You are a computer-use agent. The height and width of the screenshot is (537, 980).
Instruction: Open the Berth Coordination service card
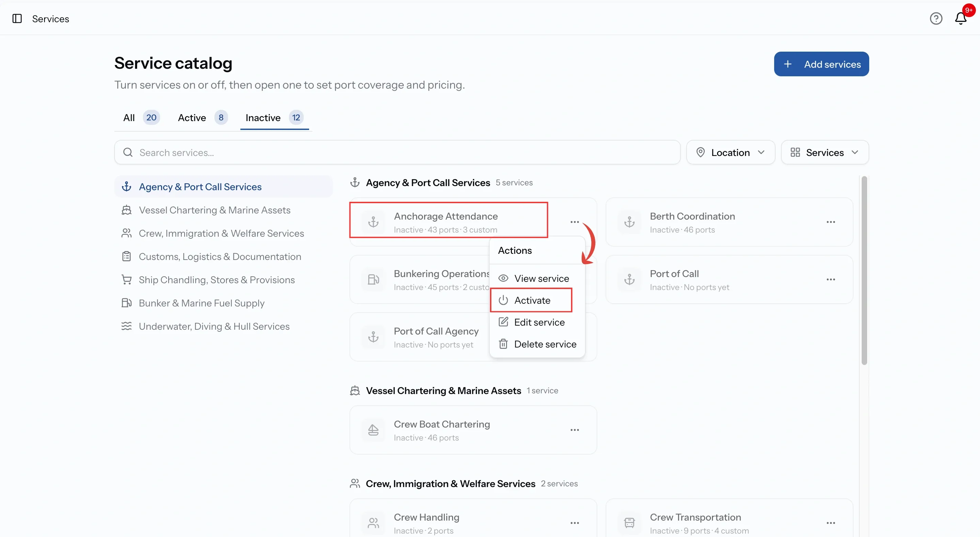click(729, 222)
